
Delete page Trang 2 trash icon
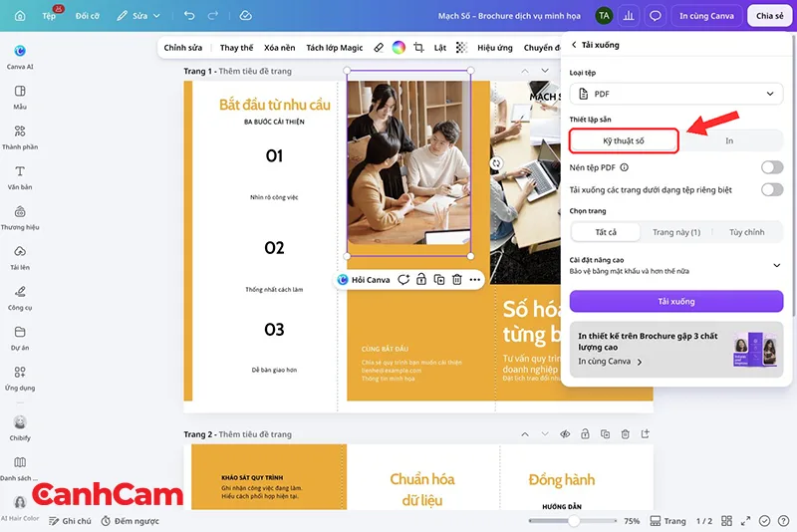coord(626,434)
